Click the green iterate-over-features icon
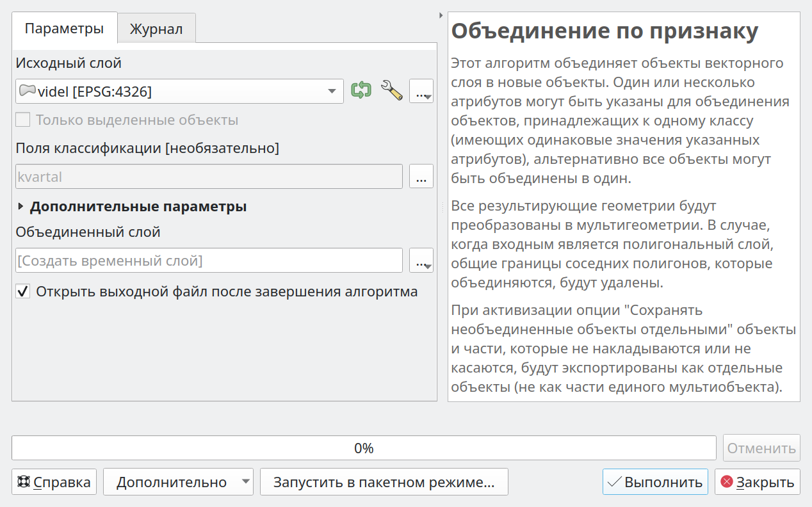The height and width of the screenshot is (507, 812). pyautogui.click(x=361, y=91)
